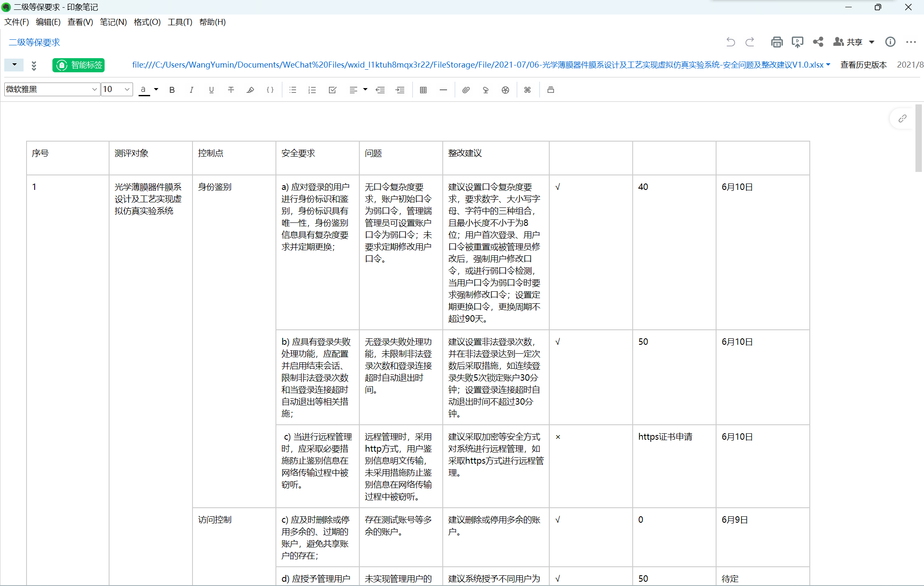The height and width of the screenshot is (586, 924).
Task: Open the 帮助(H) menu
Action: pyautogui.click(x=213, y=22)
